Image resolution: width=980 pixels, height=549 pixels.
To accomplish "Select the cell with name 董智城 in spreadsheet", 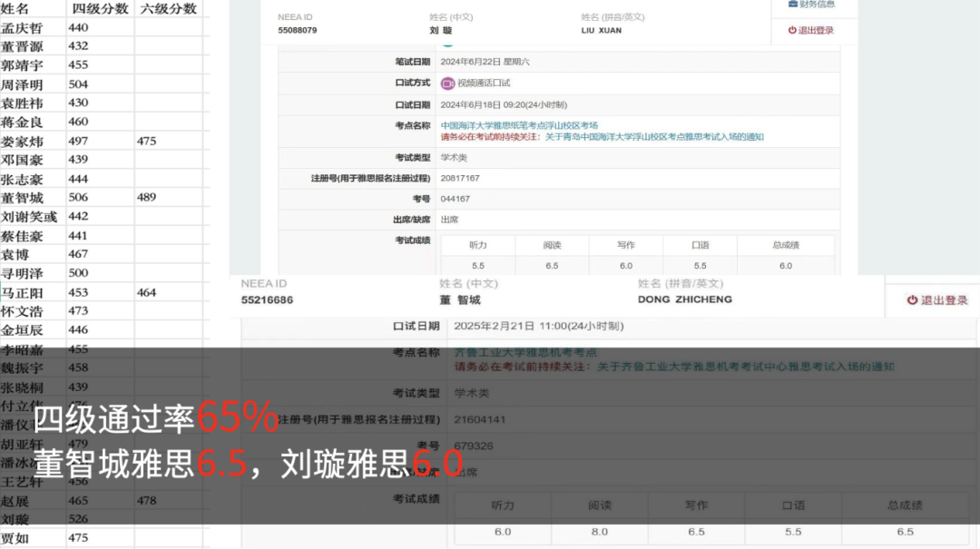I will coord(22,198).
